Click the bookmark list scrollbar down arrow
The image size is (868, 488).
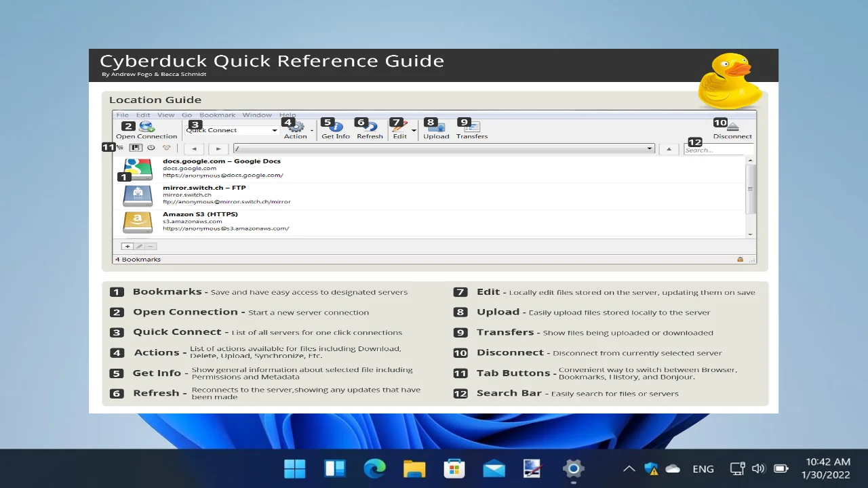coord(750,234)
